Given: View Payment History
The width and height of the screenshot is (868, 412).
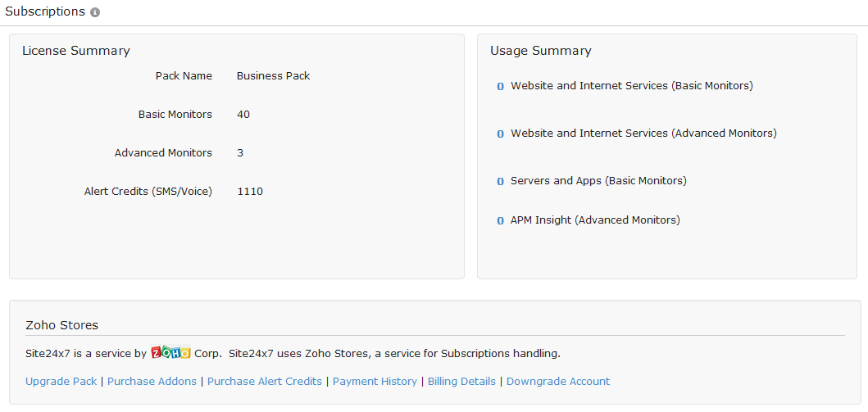Looking at the screenshot, I should 375,381.
